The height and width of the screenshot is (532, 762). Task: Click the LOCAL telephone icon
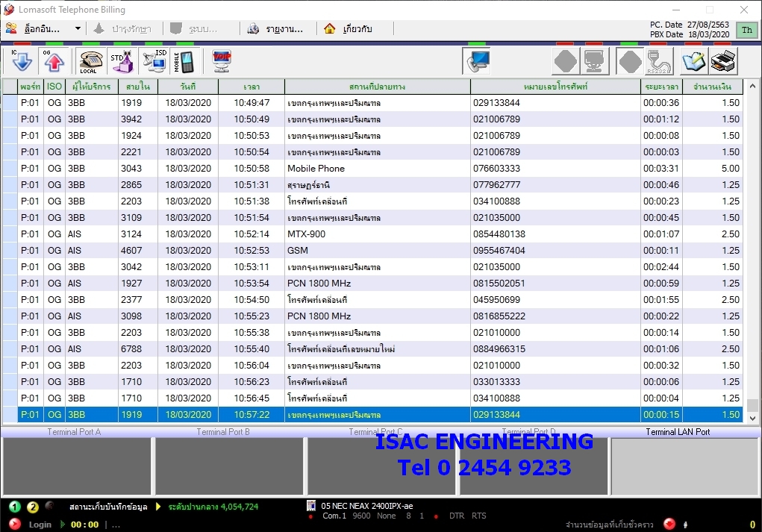91,61
